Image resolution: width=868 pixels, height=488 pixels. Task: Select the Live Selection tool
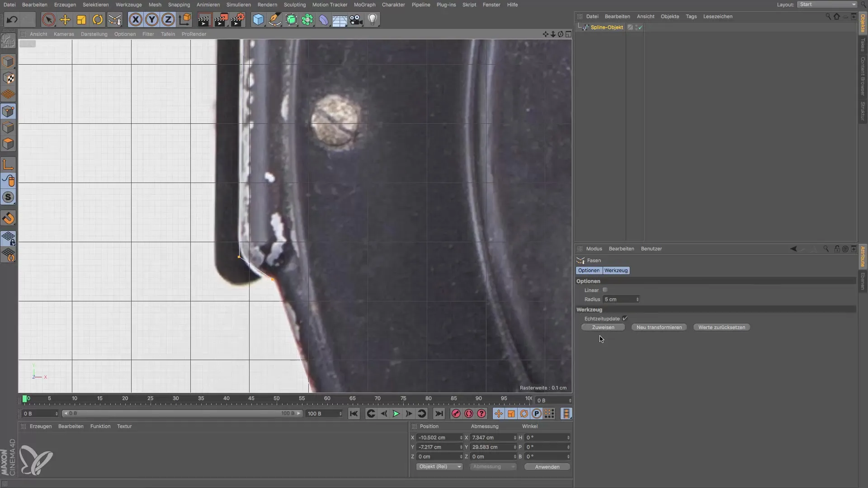pos(48,19)
